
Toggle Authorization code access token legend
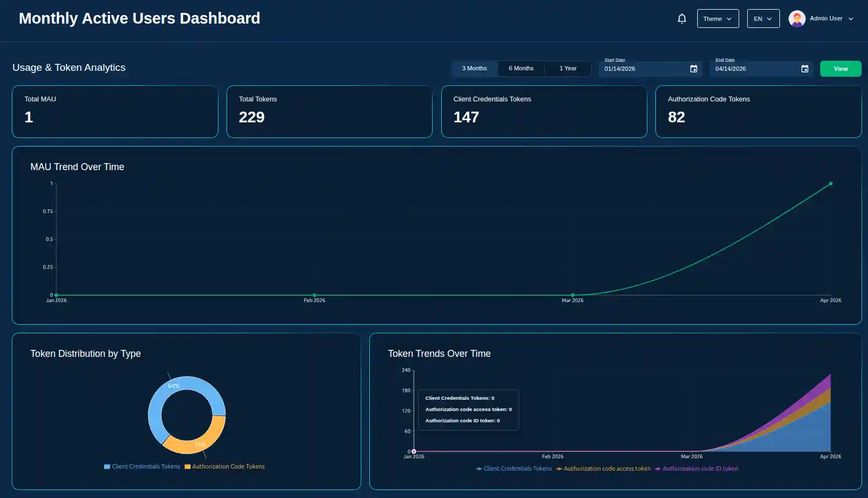coord(603,469)
